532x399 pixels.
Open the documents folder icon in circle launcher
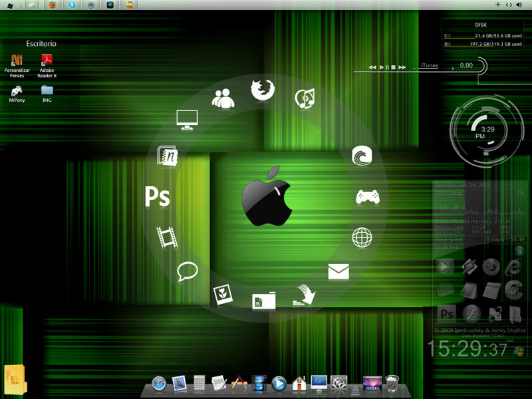[x=263, y=301]
